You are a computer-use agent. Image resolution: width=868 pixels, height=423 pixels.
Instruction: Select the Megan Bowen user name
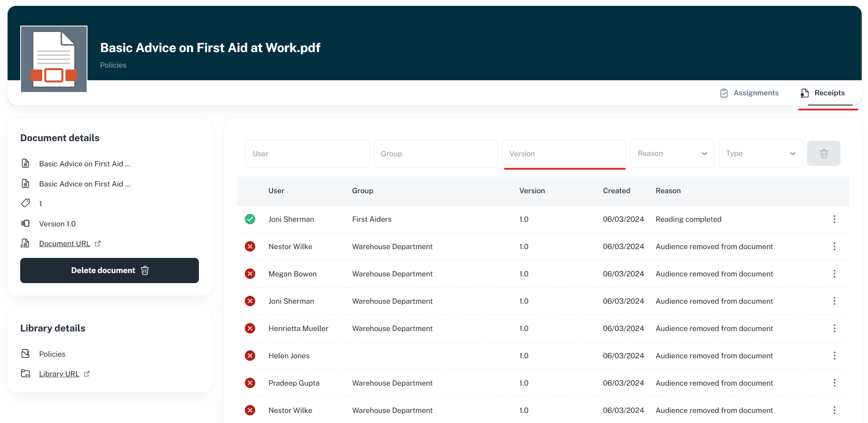point(292,274)
